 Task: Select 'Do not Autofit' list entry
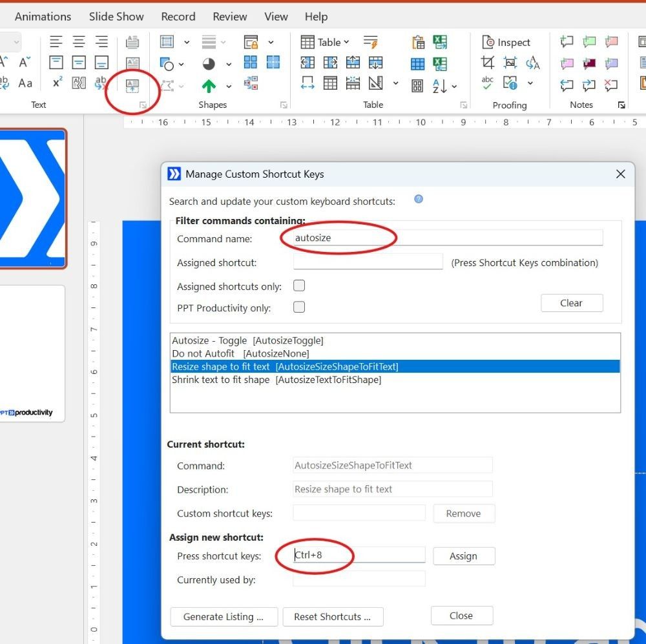395,353
